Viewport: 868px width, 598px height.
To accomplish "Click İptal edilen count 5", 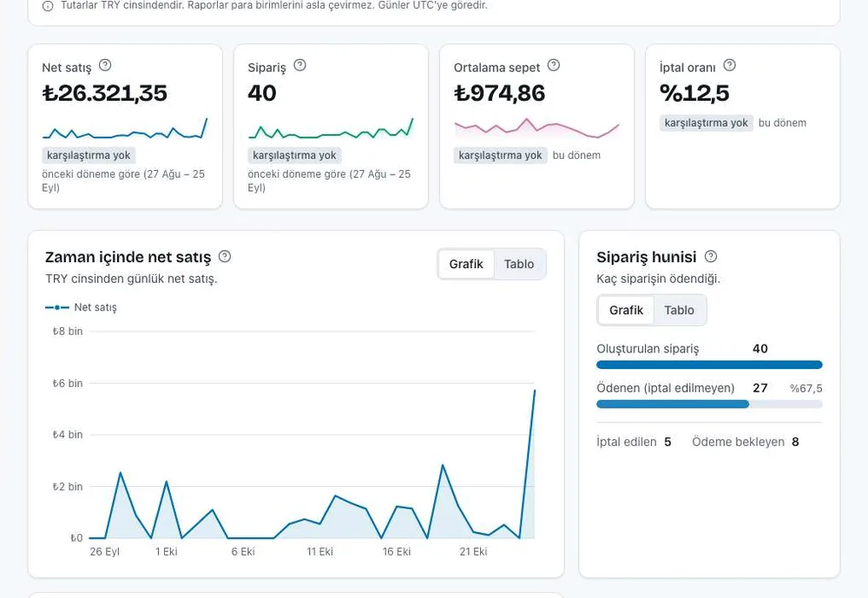I will coord(667,442).
